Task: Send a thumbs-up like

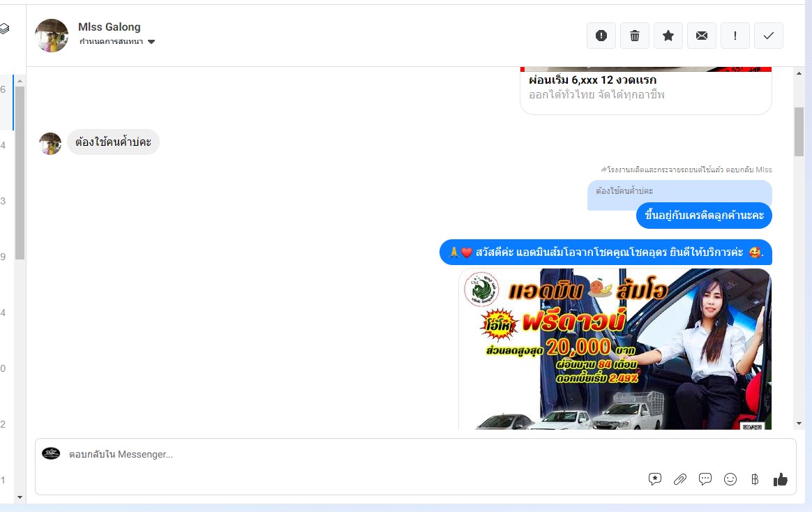Action: (780, 479)
